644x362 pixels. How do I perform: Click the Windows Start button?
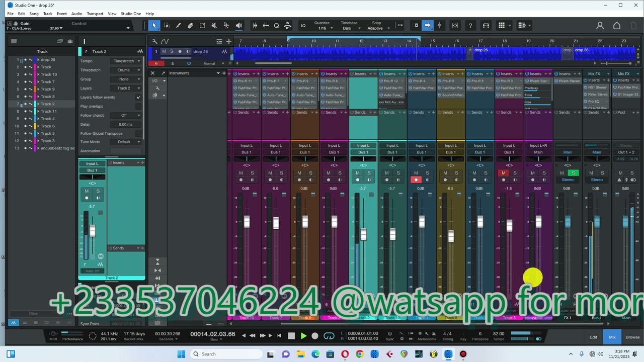pos(181,354)
